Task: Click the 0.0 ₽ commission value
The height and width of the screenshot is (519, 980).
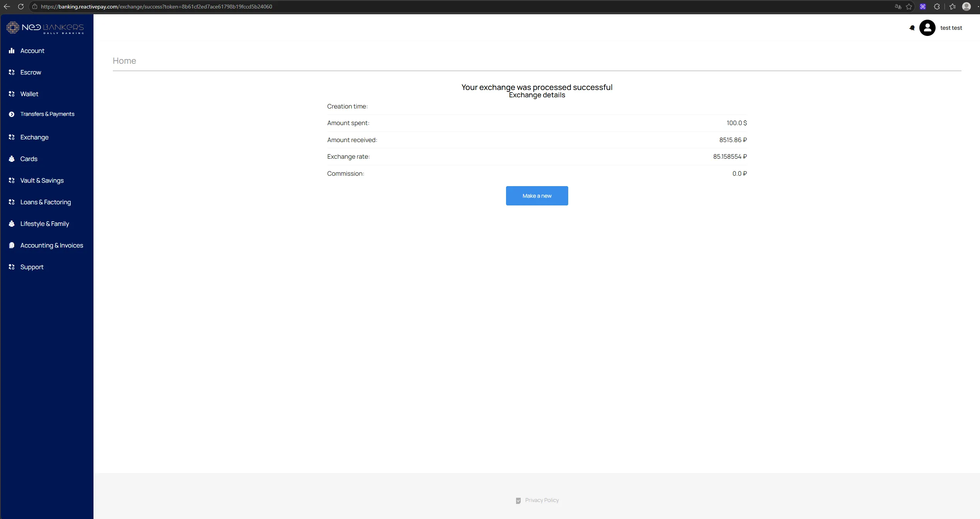Action: pos(739,173)
